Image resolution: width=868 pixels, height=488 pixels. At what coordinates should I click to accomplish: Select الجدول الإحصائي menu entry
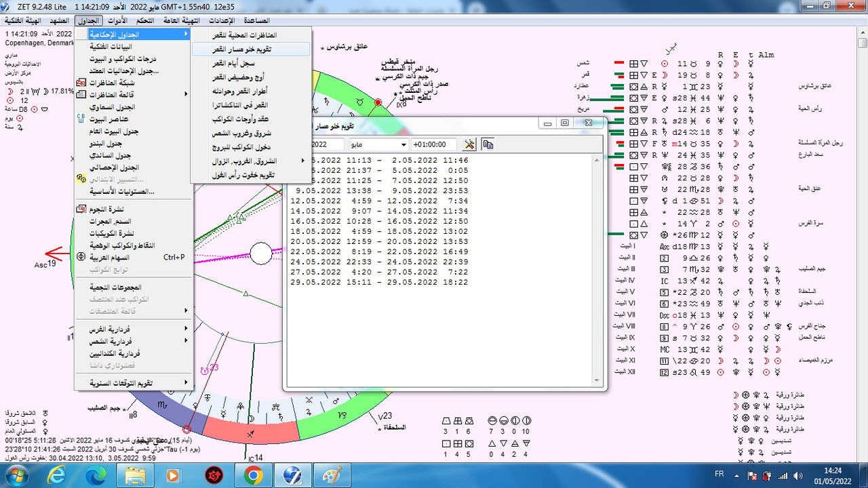(x=134, y=167)
